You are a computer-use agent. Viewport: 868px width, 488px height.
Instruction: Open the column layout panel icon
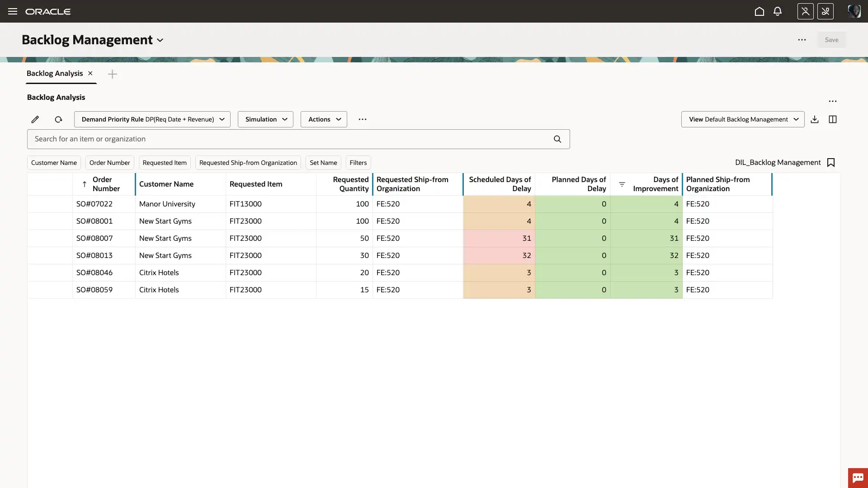click(833, 119)
